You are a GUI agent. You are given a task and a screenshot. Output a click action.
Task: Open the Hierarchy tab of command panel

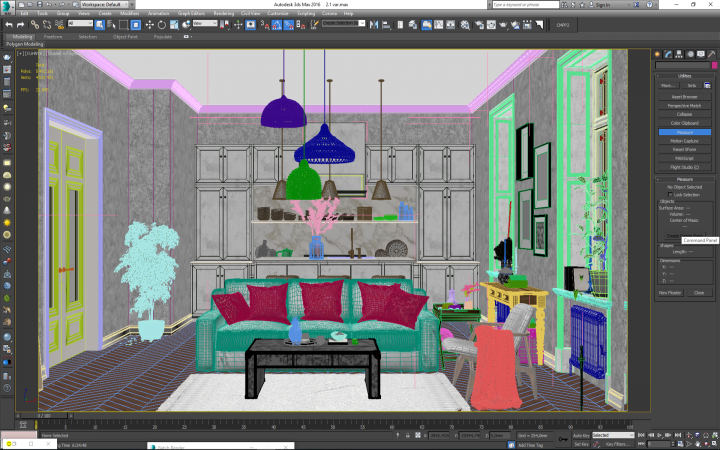pyautogui.click(x=679, y=54)
